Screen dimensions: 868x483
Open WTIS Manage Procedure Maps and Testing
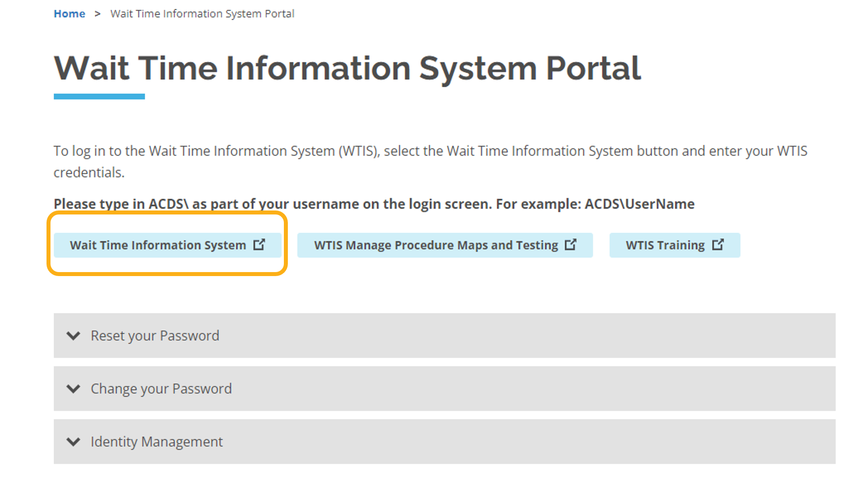[x=436, y=245]
